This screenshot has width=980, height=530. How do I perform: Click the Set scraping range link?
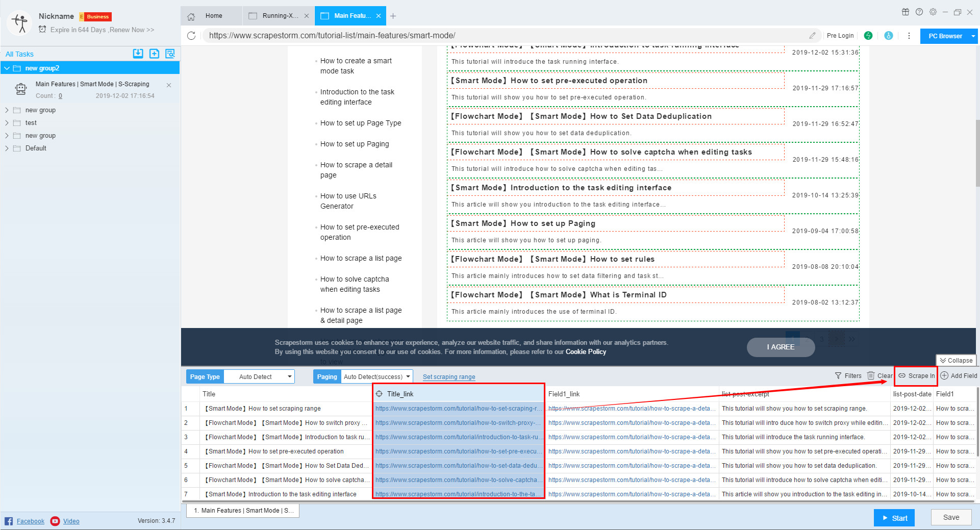coord(449,377)
